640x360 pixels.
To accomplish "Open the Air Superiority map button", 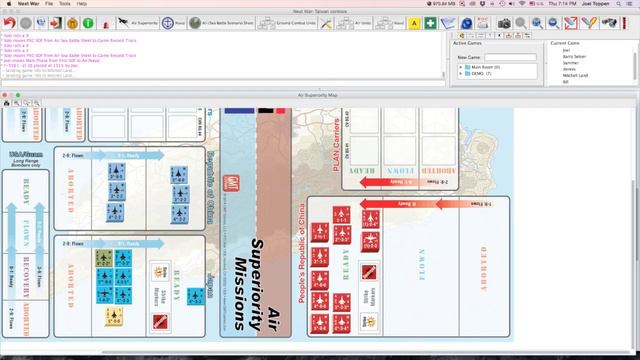I will pyautogui.click(x=137, y=23).
